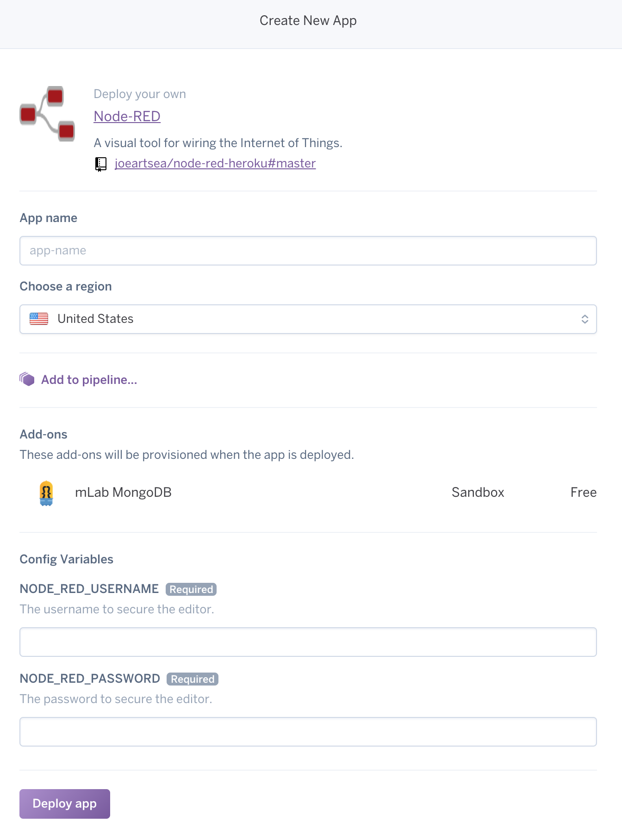Click the mLab MongoDB add-on name
The height and width of the screenshot is (840, 622).
[123, 493]
